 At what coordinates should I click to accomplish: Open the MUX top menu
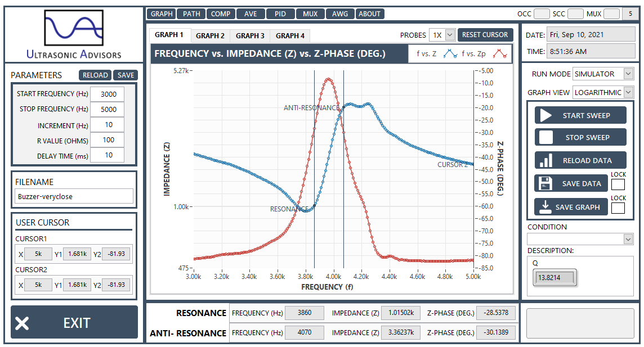coord(310,14)
